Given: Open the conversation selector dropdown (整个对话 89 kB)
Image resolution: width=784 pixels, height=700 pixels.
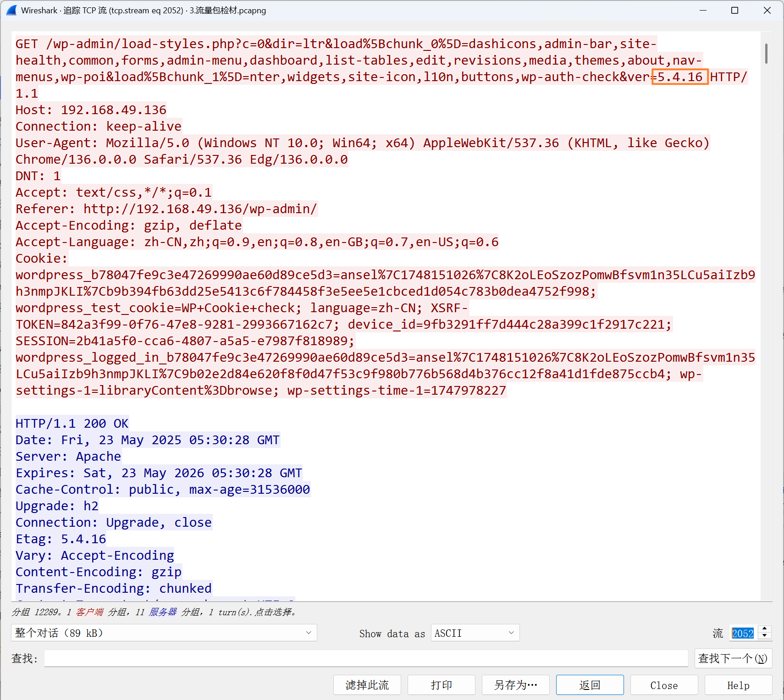Looking at the screenshot, I should click(164, 633).
